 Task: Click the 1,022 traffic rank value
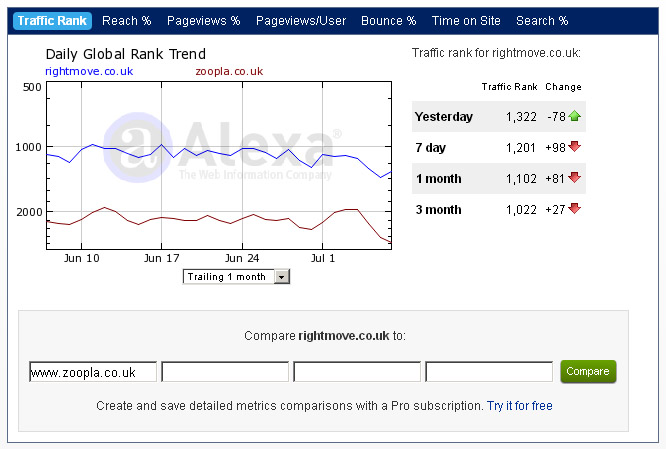point(521,210)
